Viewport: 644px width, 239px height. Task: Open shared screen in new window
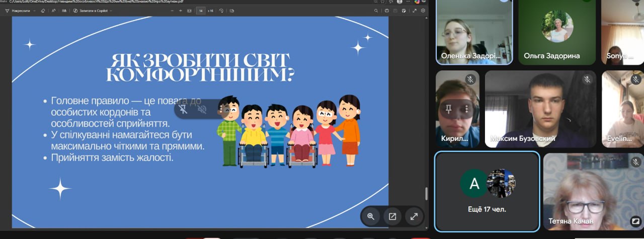click(x=392, y=216)
